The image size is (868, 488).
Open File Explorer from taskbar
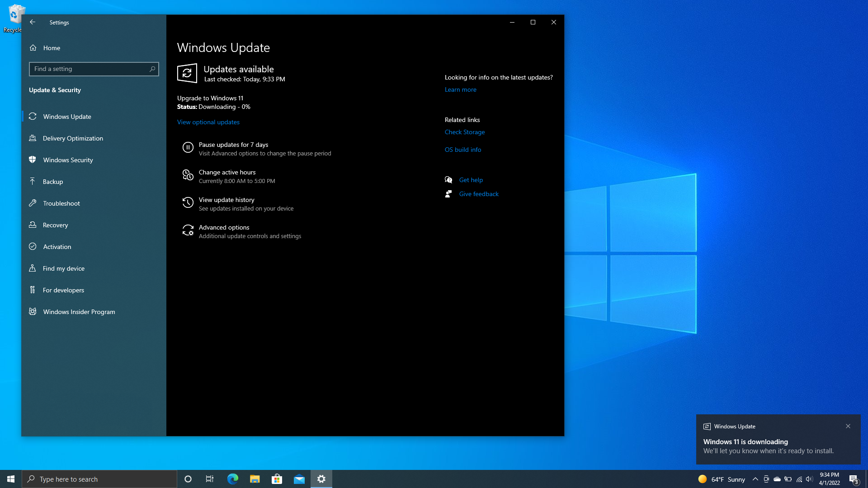click(255, 479)
